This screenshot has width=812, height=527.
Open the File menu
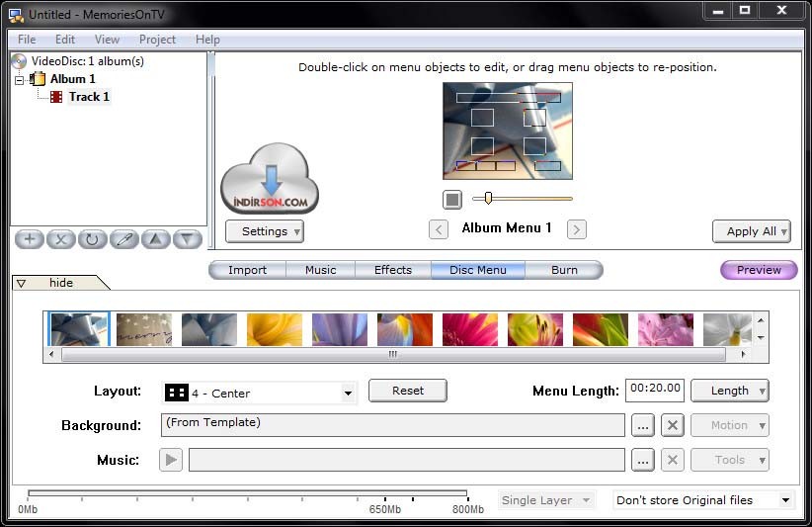(27, 40)
